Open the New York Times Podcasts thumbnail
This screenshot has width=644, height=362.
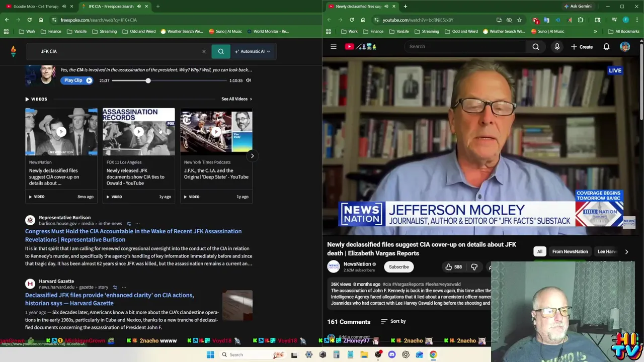216,132
